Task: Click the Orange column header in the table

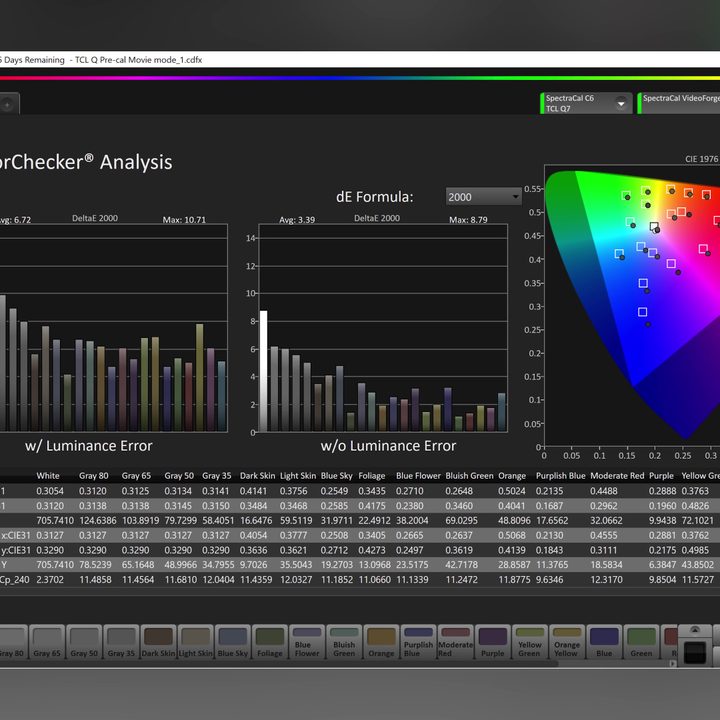Action: (x=512, y=476)
